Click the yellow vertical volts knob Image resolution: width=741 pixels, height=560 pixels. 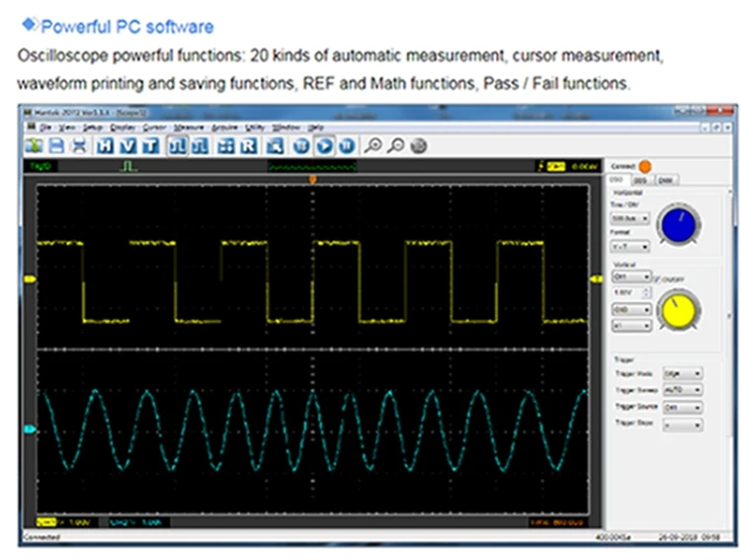tap(679, 310)
